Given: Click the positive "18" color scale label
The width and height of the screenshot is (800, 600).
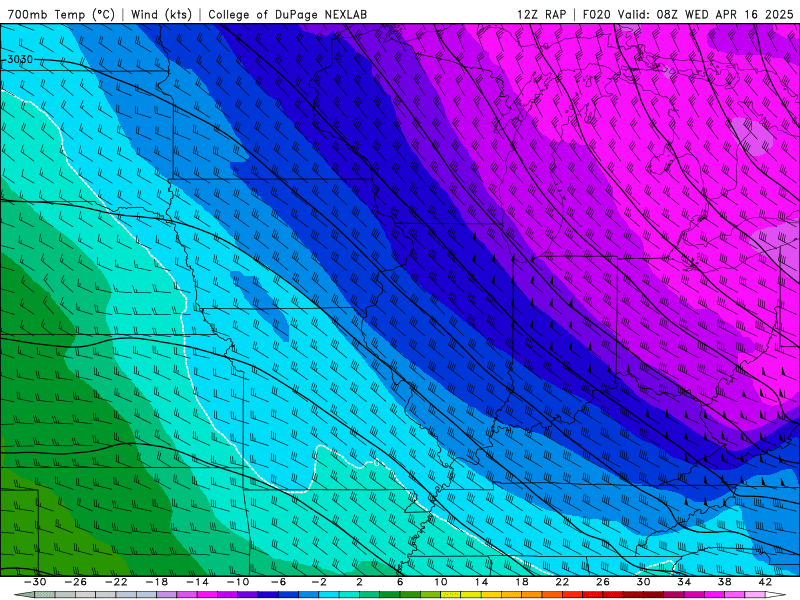Looking at the screenshot, I should 522,582.
